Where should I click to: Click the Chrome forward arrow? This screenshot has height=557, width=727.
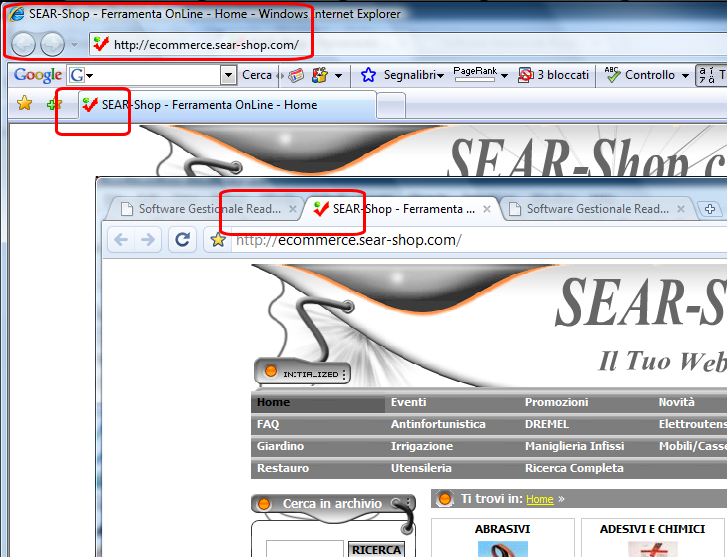click(x=148, y=240)
